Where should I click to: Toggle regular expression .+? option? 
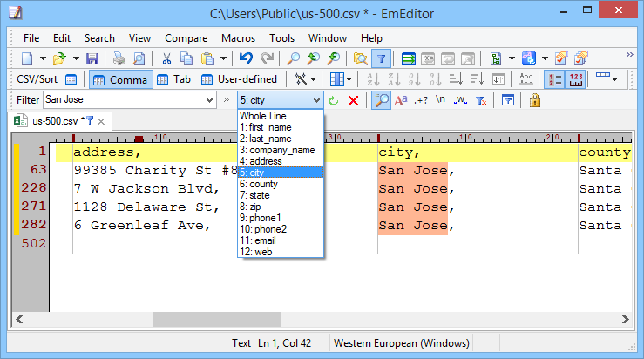tap(421, 100)
